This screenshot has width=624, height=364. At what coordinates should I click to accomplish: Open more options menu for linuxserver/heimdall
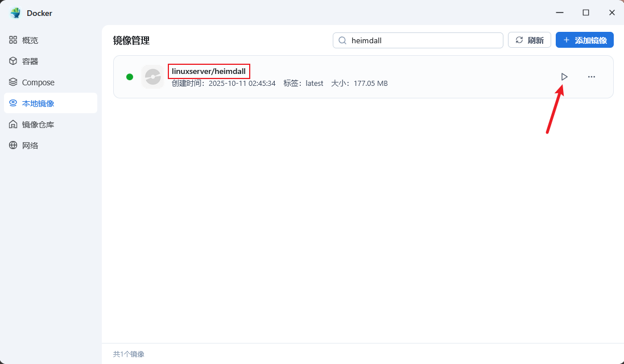(x=592, y=77)
